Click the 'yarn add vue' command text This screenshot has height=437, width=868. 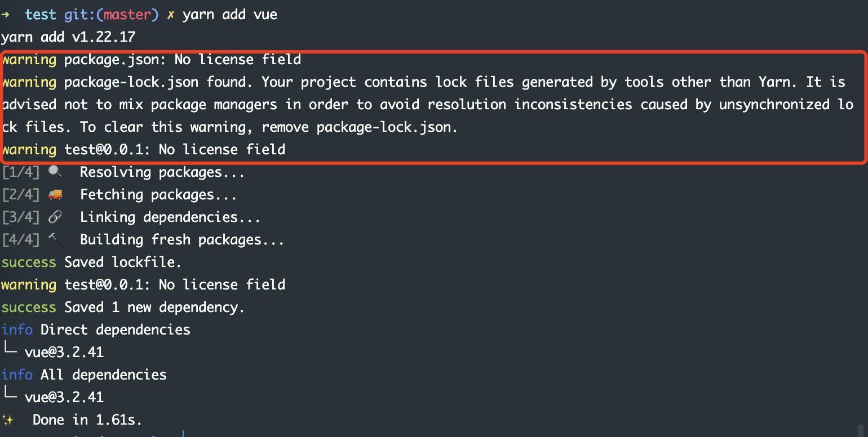pyautogui.click(x=230, y=15)
